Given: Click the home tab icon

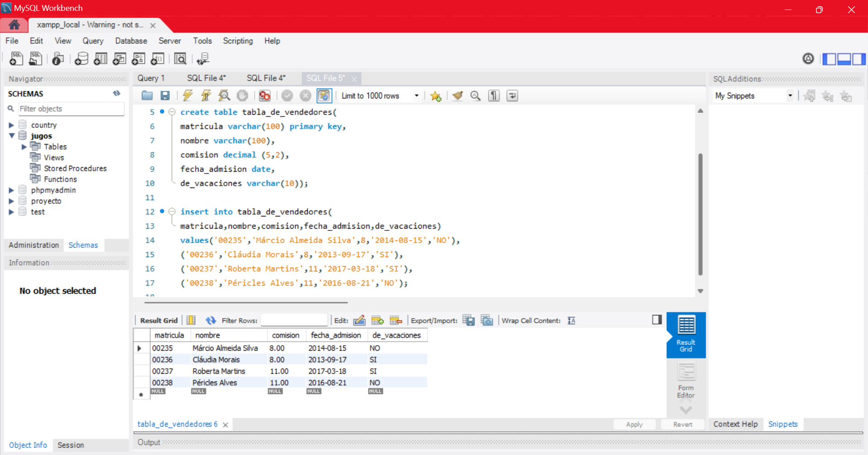Looking at the screenshot, I should tap(14, 25).
